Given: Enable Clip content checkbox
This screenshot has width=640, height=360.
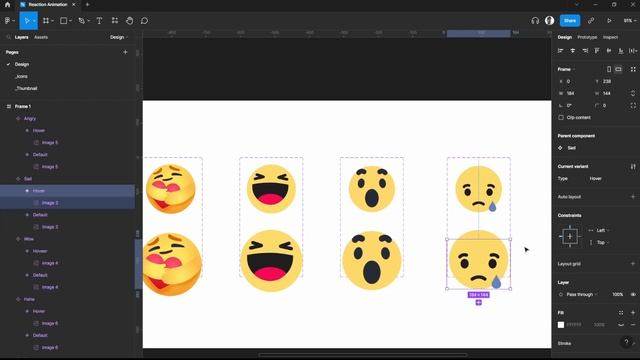Looking at the screenshot, I should tap(561, 118).
